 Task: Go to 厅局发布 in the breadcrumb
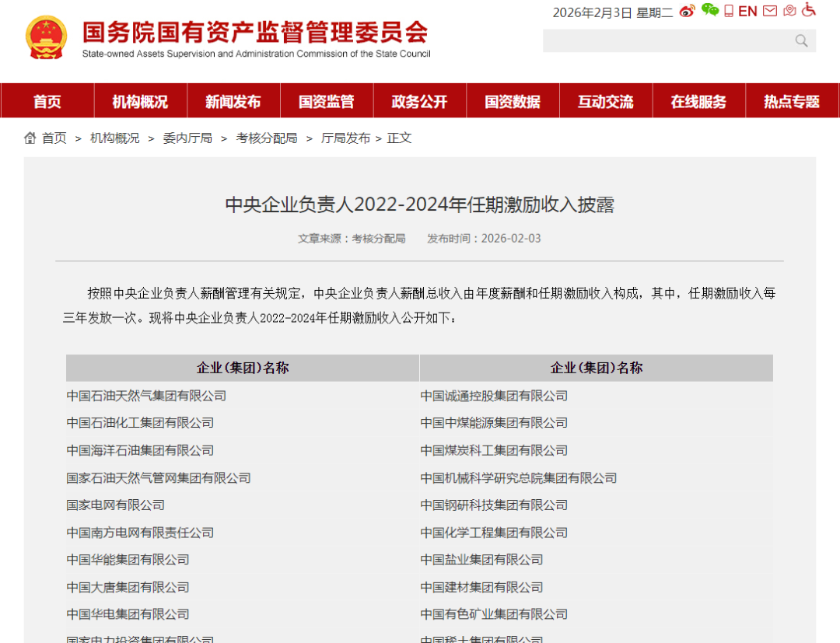pyautogui.click(x=345, y=138)
